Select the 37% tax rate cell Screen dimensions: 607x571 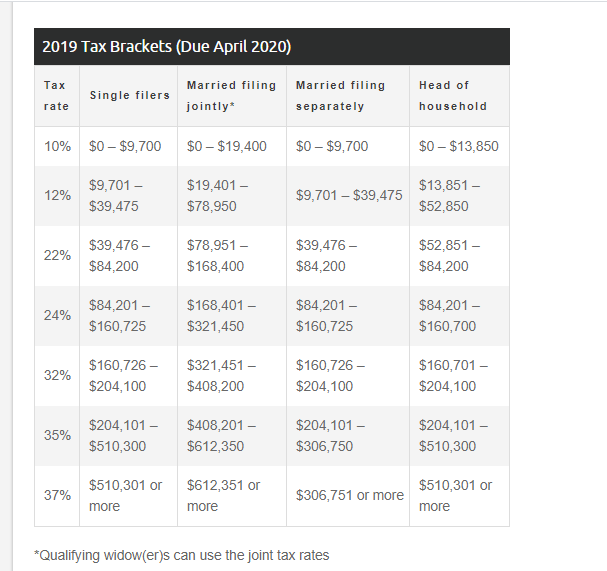(x=58, y=496)
